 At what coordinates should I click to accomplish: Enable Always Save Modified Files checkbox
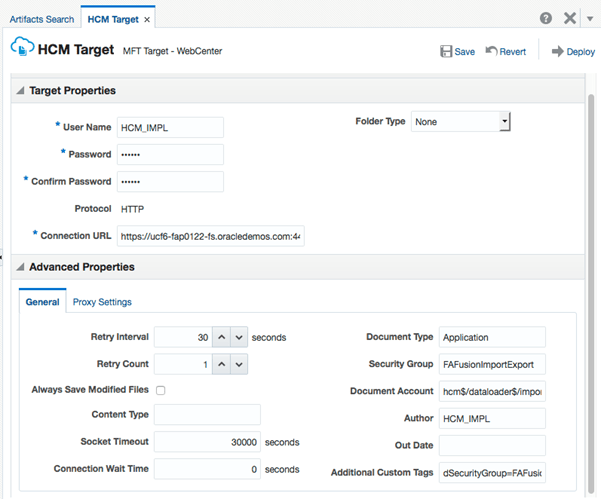pyautogui.click(x=160, y=390)
